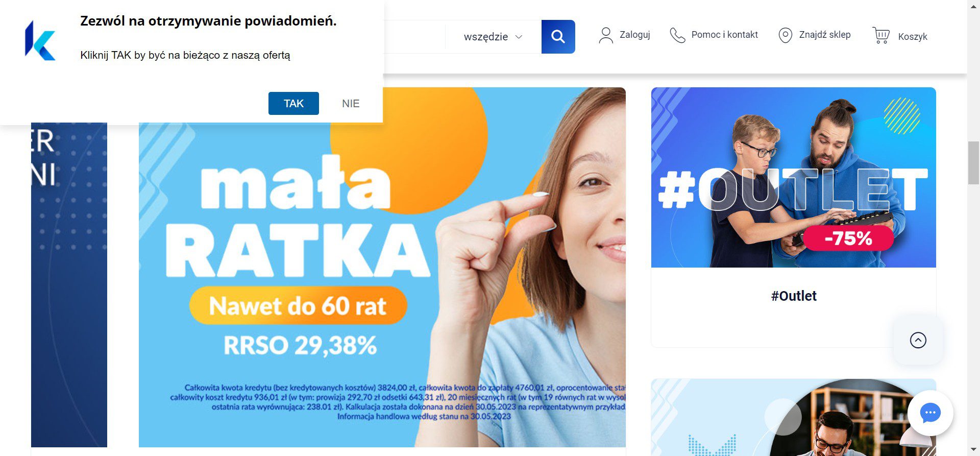Click the map pin store locator icon

785,35
